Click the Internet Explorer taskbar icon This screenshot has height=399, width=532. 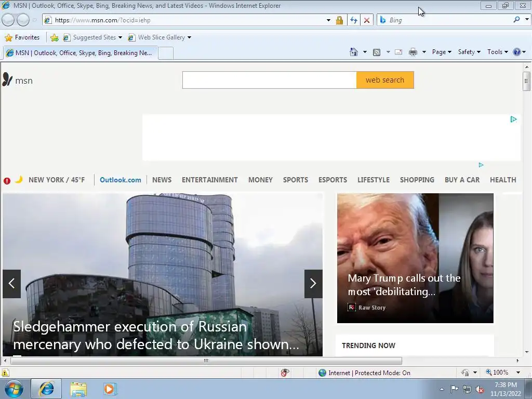[x=46, y=389]
